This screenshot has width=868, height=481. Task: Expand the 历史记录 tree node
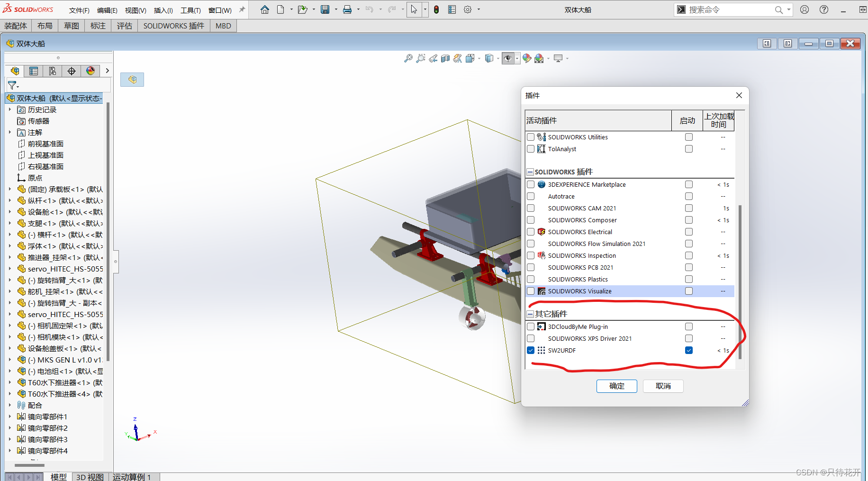pos(10,109)
